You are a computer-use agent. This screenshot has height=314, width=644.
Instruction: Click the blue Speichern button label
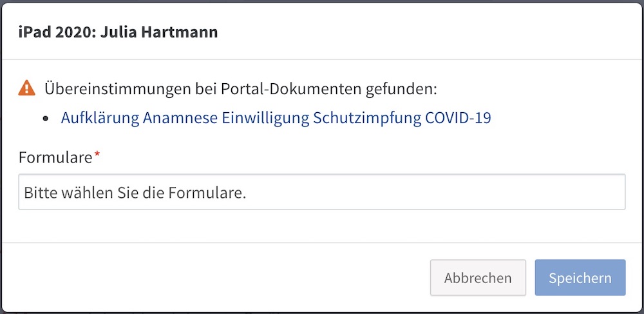[x=580, y=278]
